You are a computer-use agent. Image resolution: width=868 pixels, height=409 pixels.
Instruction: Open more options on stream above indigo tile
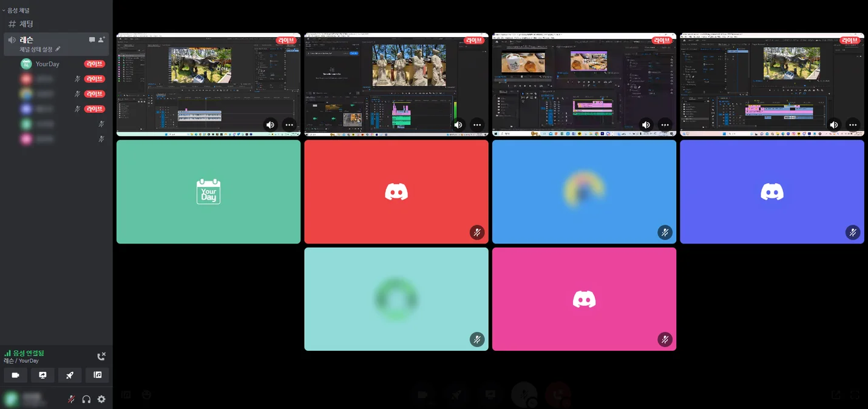coord(853,124)
